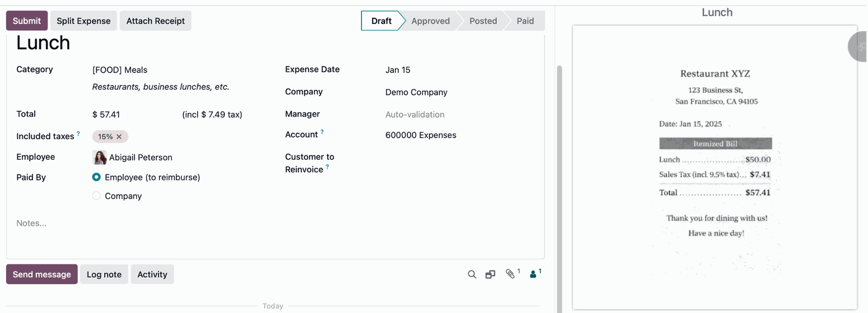This screenshot has height=313, width=868.
Task: Click the paperclip attachments icon
Action: coord(510,274)
